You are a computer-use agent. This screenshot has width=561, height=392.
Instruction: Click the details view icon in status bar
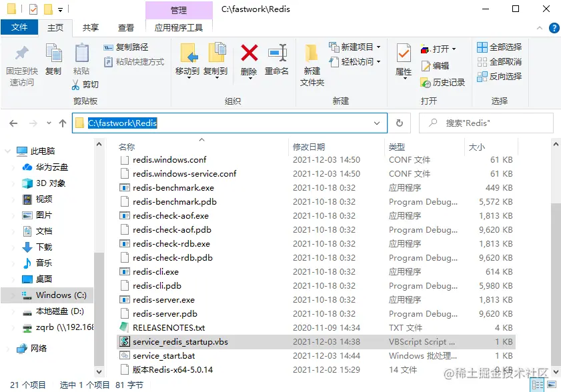(x=538, y=385)
